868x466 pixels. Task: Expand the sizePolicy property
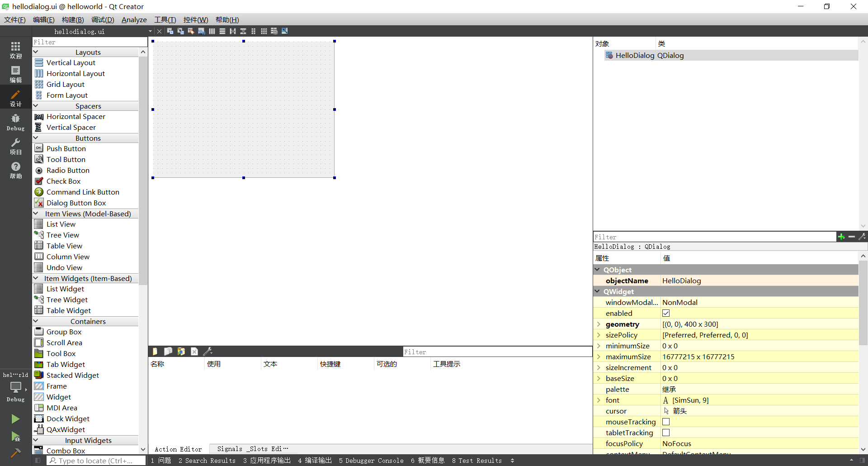[x=599, y=335]
